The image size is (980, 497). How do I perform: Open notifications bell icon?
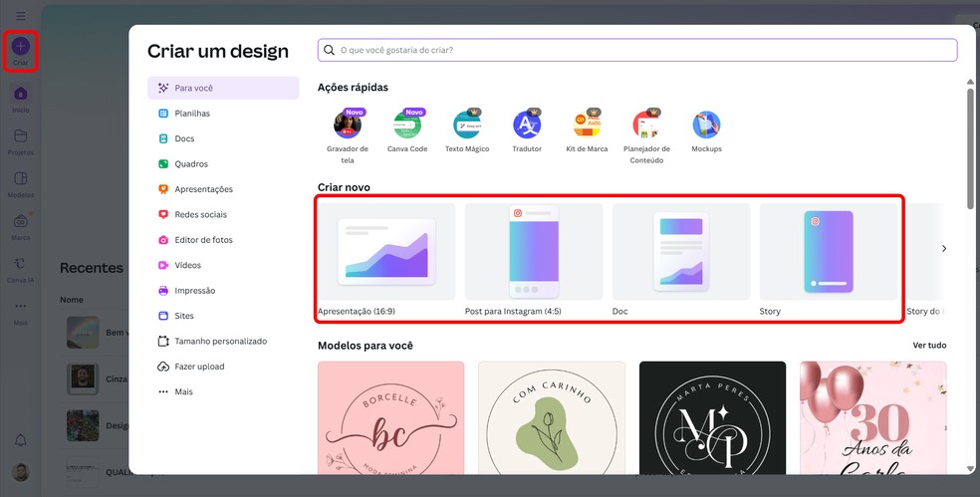[21, 440]
